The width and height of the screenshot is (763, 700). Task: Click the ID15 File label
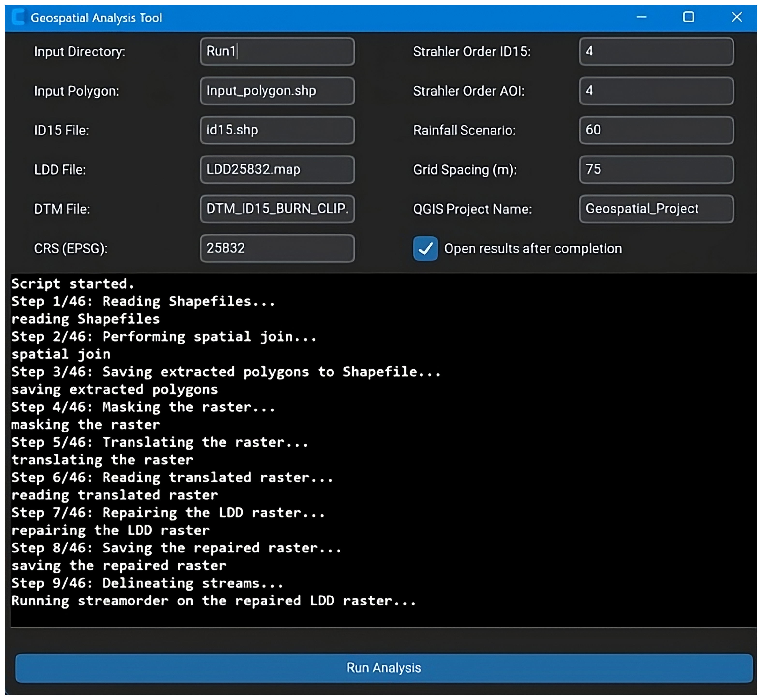61,131
